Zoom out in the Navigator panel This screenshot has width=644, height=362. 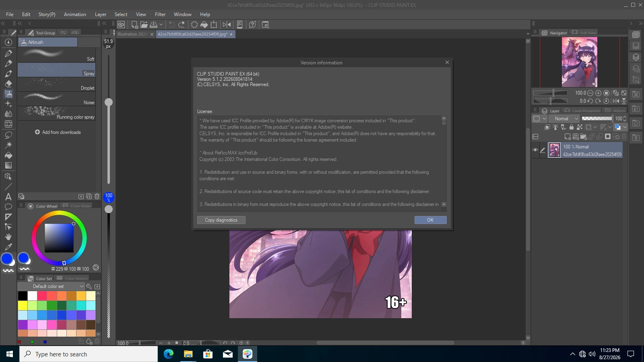point(590,93)
